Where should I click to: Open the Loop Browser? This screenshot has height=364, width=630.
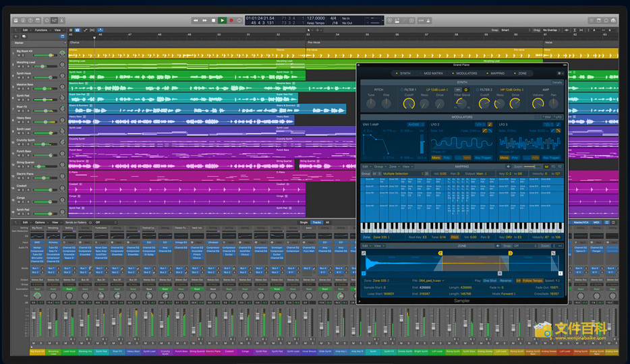pos(606,20)
